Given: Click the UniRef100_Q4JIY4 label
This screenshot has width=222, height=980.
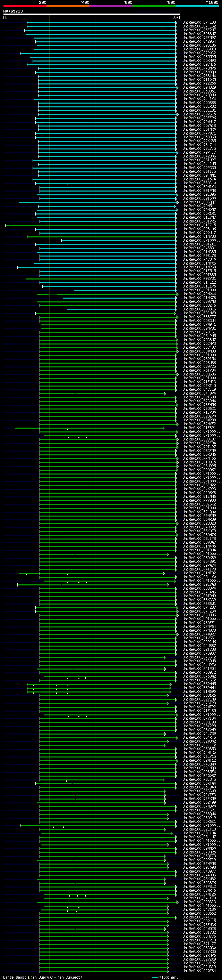Looking at the screenshot, I should click(x=199, y=98).
